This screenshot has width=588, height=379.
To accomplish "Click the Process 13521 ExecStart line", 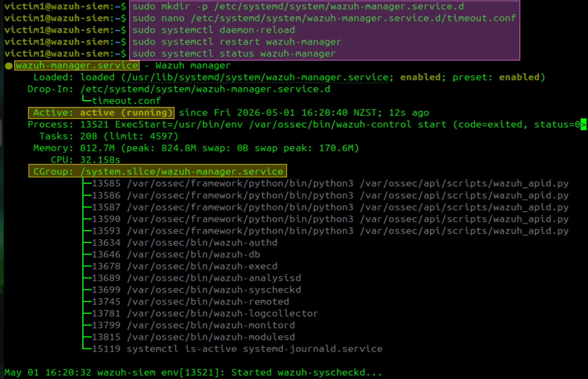I will (x=307, y=125).
